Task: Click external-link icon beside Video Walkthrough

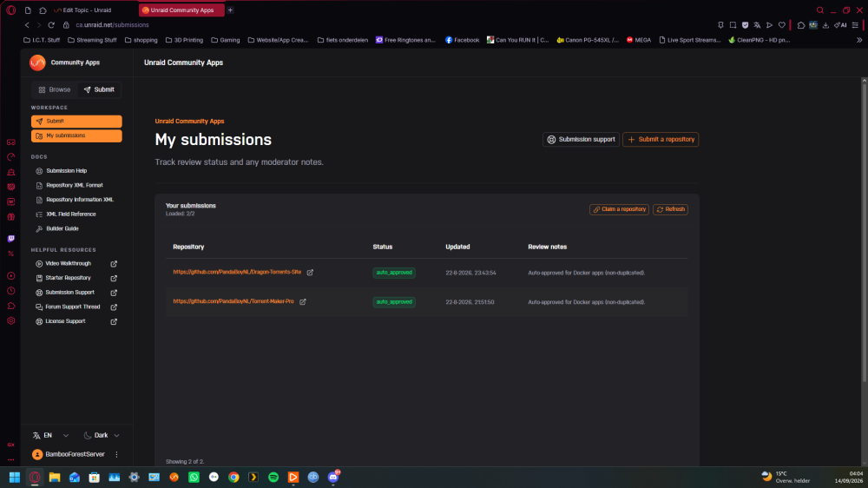Action: tap(114, 264)
